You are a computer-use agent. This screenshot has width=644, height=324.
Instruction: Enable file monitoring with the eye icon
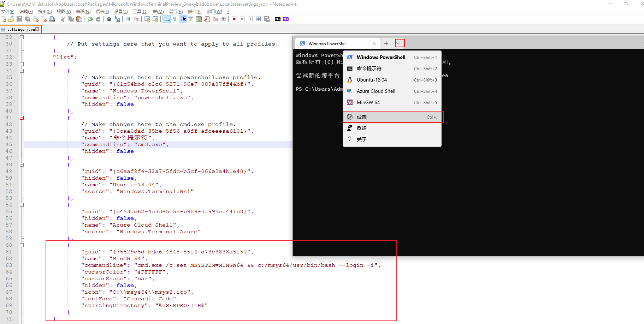(223, 19)
